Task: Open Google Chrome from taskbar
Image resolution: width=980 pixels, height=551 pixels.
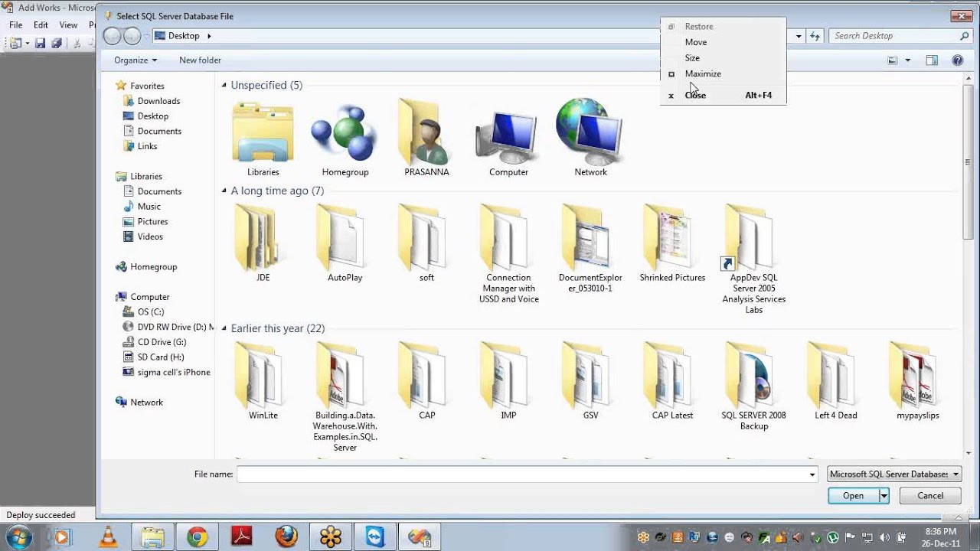Action: pyautogui.click(x=197, y=537)
